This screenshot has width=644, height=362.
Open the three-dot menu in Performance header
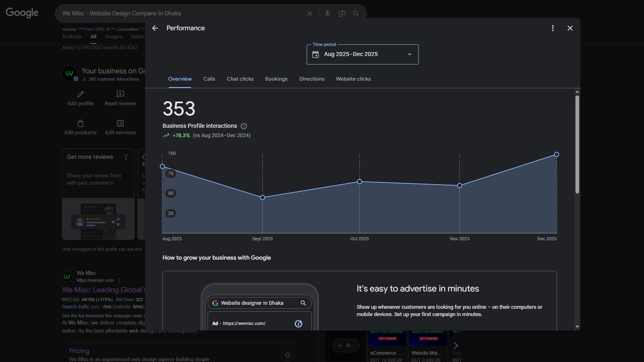pyautogui.click(x=553, y=28)
